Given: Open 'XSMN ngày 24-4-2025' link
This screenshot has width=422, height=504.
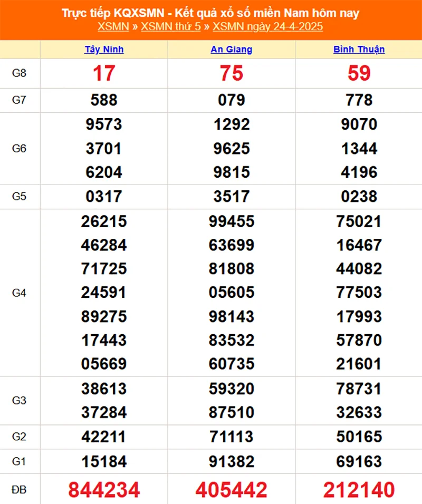Looking at the screenshot, I should (267, 27).
